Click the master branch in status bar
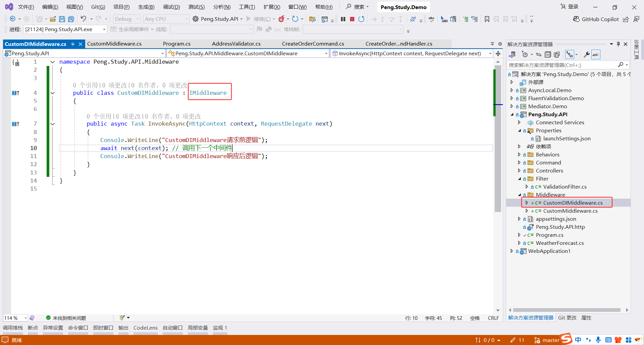This screenshot has height=345, width=644. tap(547, 340)
